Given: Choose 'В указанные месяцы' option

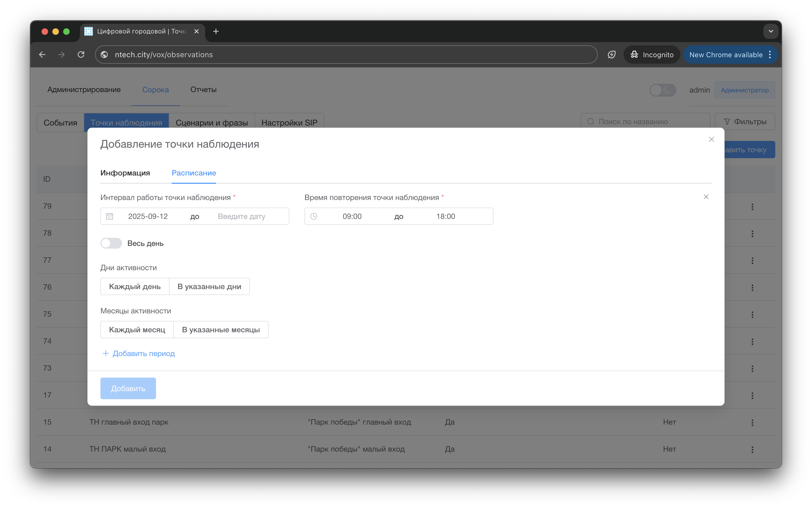Looking at the screenshot, I should click(221, 330).
